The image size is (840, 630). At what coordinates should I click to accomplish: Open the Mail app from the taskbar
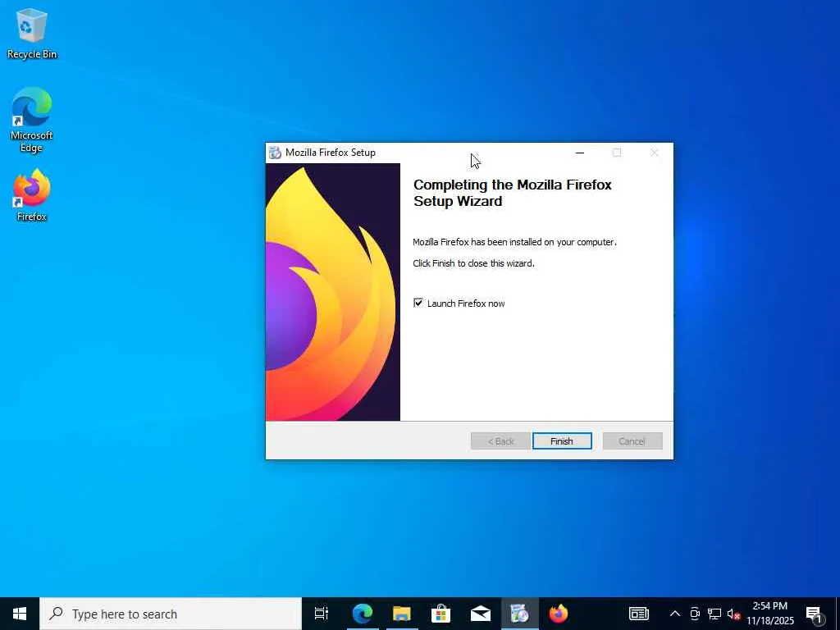click(481, 614)
